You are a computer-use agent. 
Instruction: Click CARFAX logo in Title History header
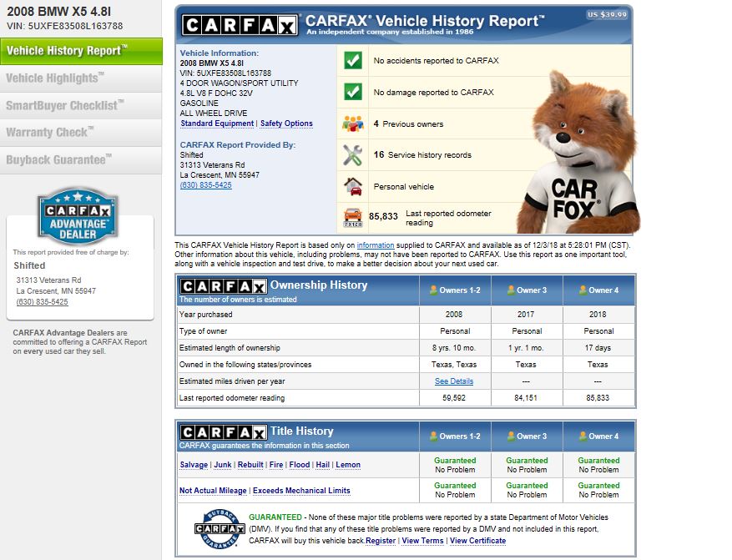pos(224,432)
